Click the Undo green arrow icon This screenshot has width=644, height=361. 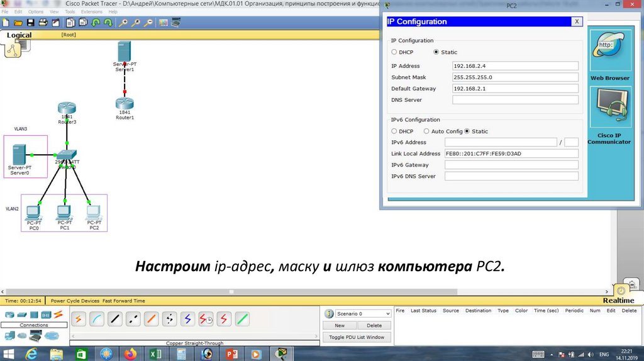click(96, 23)
